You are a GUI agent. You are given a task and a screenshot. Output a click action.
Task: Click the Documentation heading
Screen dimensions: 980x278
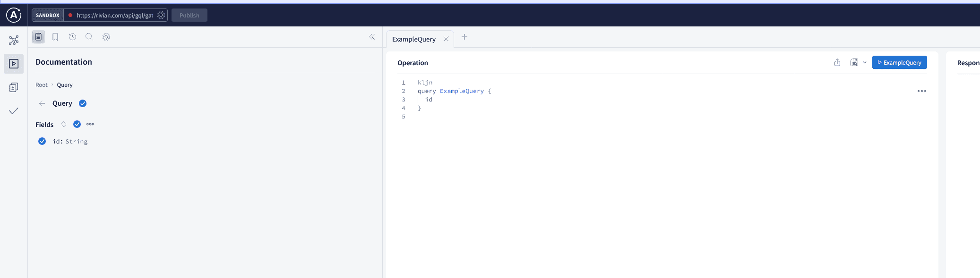[x=64, y=62]
